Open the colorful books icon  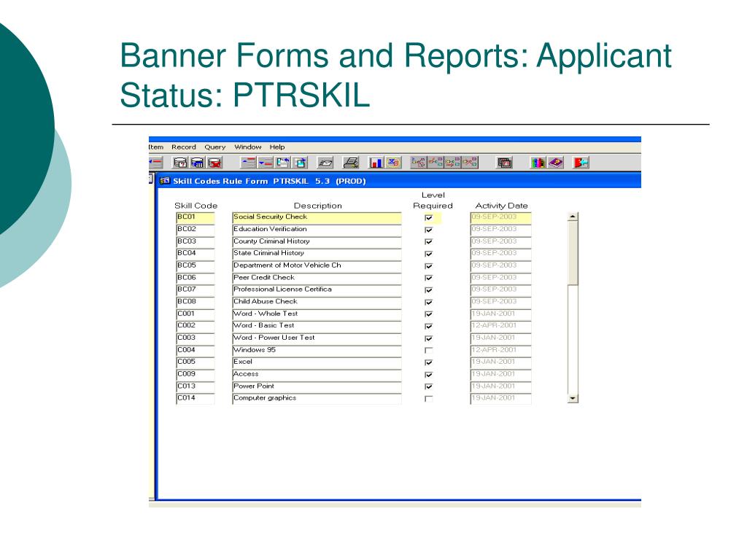pyautogui.click(x=538, y=163)
